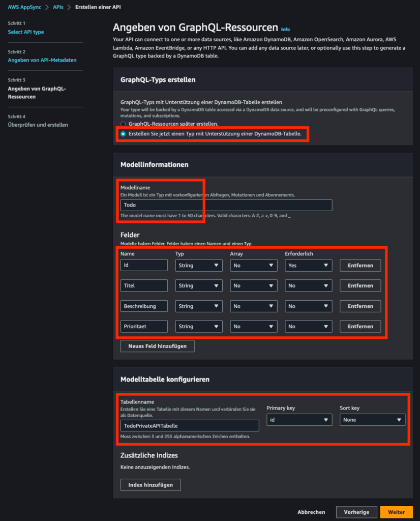This screenshot has height=521, width=420.
Task: Cancel the wizard with Abbrechen
Action: click(x=311, y=512)
